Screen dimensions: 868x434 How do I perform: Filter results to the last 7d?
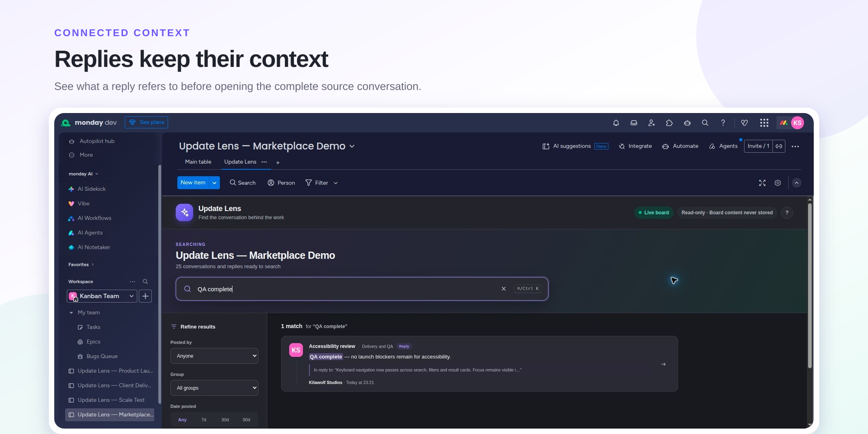point(204,420)
